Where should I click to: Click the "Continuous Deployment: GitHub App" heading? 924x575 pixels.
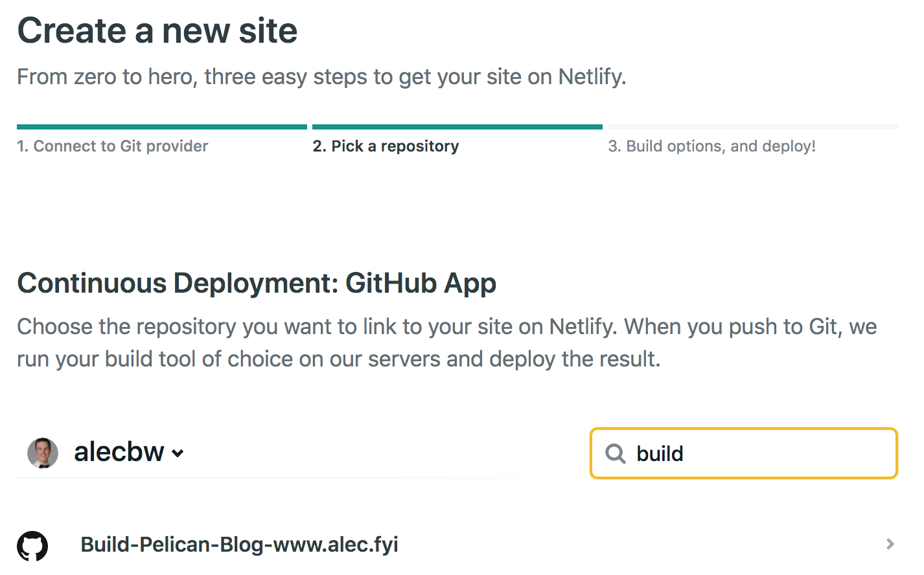click(x=257, y=283)
